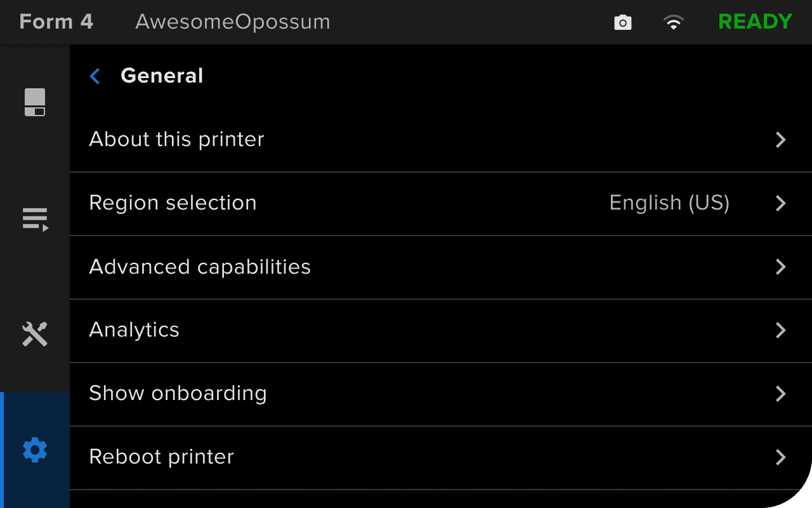This screenshot has width=812, height=508.
Task: Click the AwesomeOpossum printer name
Action: tap(233, 22)
